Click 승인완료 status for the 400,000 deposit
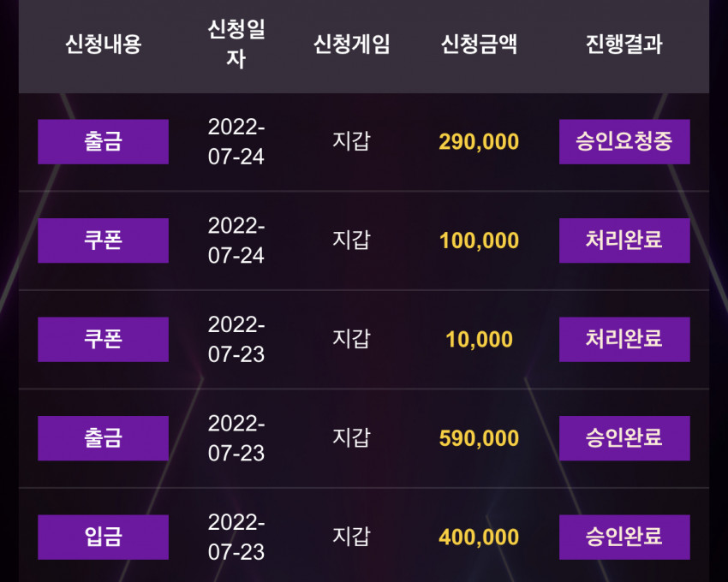 pyautogui.click(x=624, y=537)
